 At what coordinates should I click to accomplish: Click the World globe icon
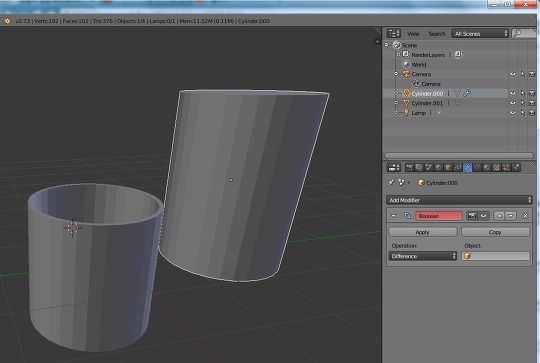(x=406, y=64)
